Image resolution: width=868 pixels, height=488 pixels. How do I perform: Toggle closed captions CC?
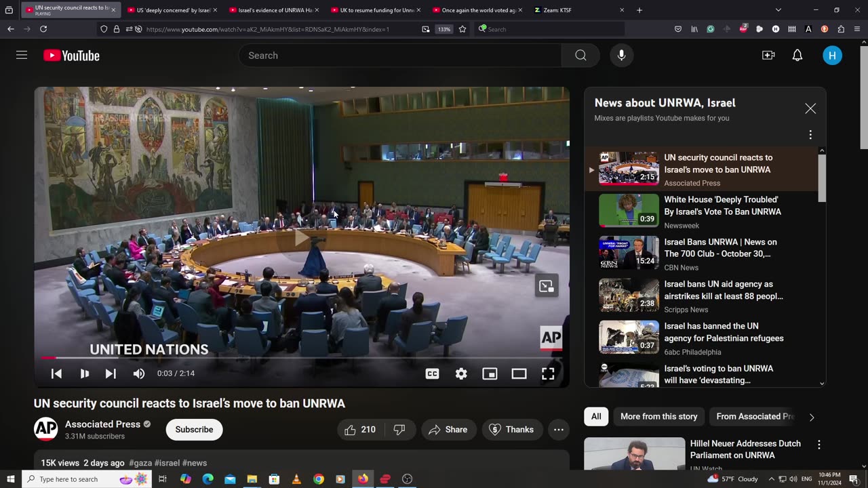tap(432, 373)
